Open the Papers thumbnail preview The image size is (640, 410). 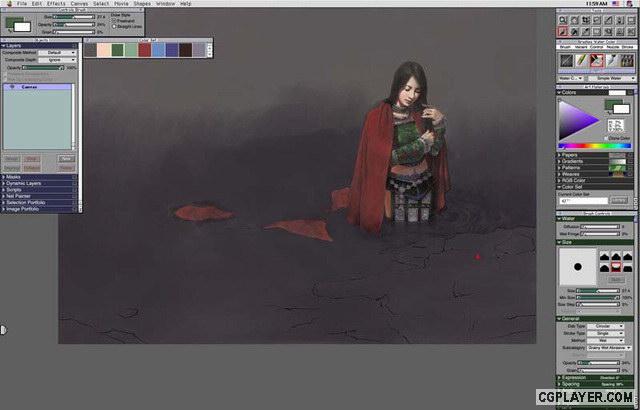tap(618, 155)
